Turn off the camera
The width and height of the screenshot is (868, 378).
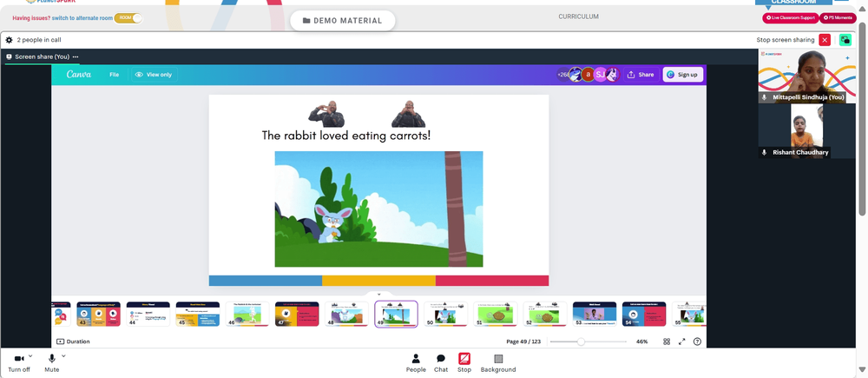19,363
